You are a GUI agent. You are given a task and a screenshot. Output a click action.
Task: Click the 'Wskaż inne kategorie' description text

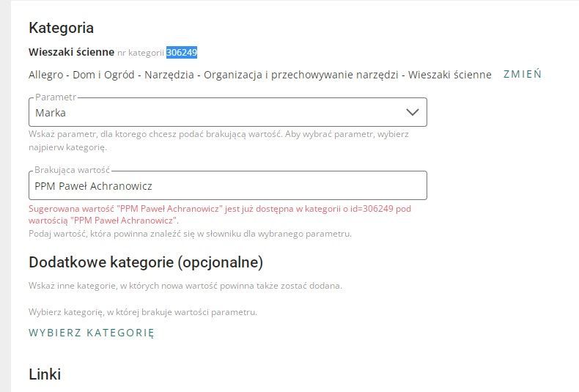[185, 285]
